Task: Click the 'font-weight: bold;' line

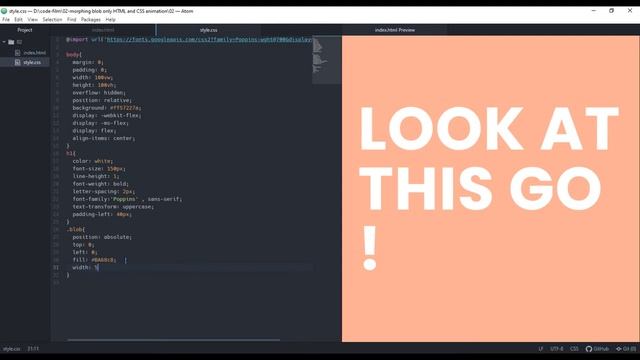Action: coord(100,184)
